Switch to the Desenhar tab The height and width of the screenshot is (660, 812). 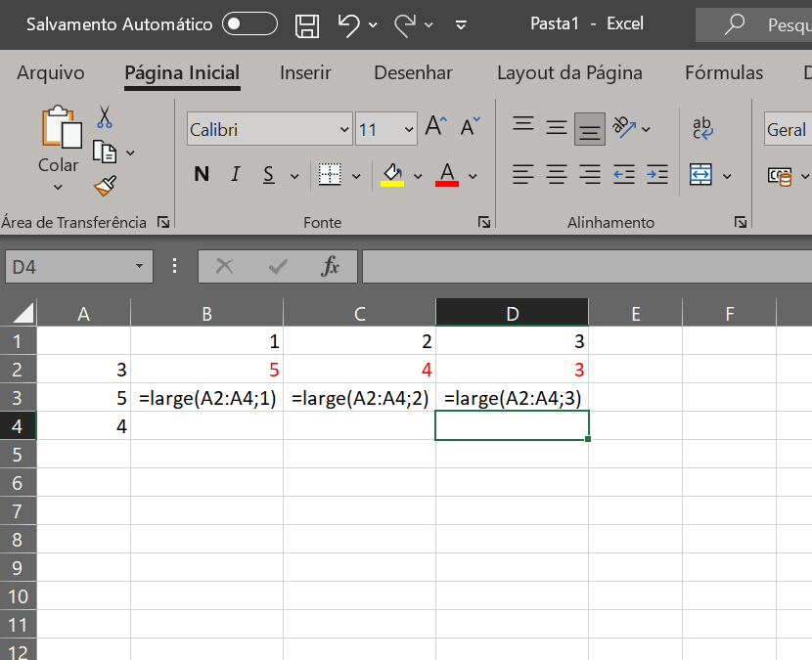point(413,73)
